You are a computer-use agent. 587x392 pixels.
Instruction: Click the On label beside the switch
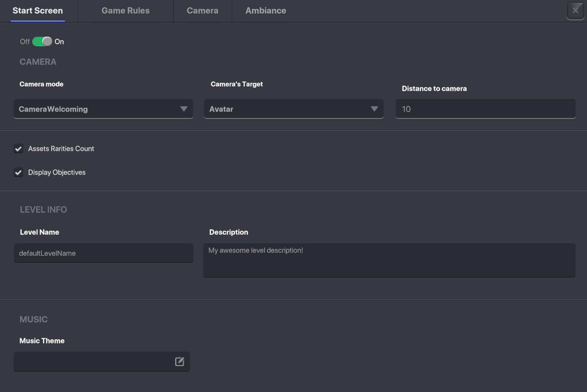click(59, 42)
